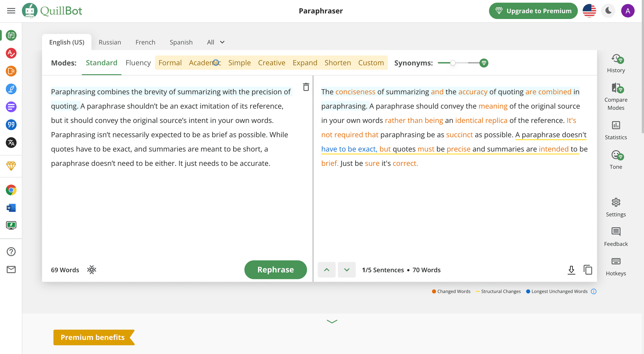
Task: Open the Summarizer tool
Action: tap(11, 107)
